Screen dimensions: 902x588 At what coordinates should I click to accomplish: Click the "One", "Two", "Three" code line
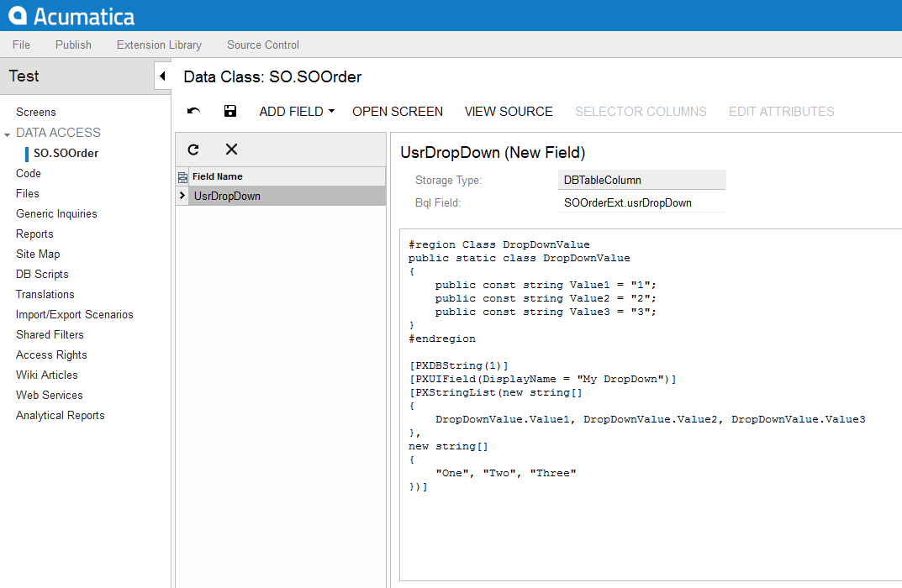pyautogui.click(x=506, y=473)
